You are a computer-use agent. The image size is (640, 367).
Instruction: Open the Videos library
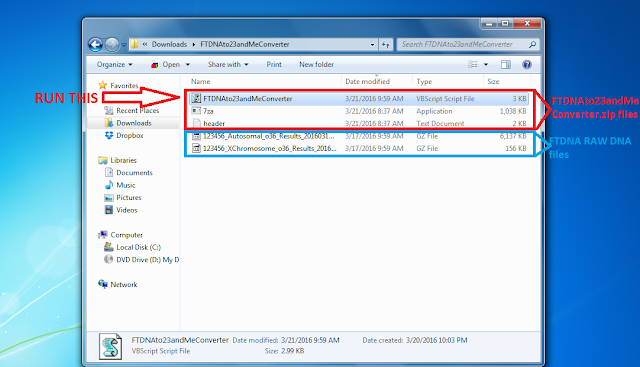click(x=127, y=210)
